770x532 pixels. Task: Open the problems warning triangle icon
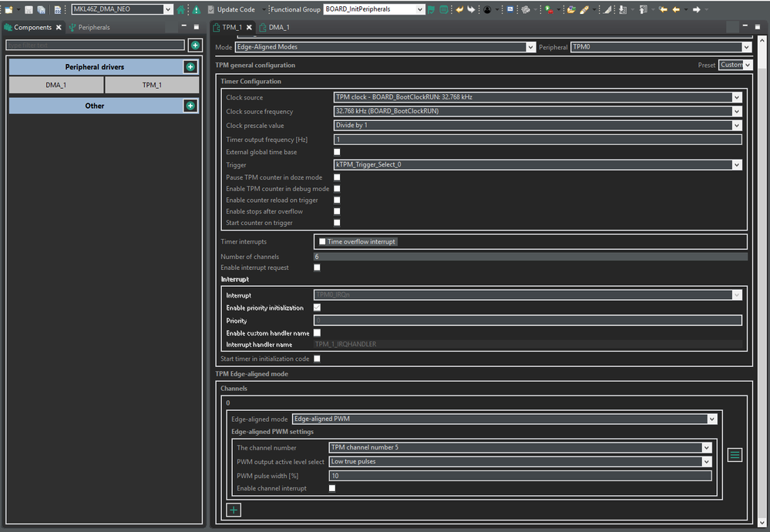click(197, 9)
